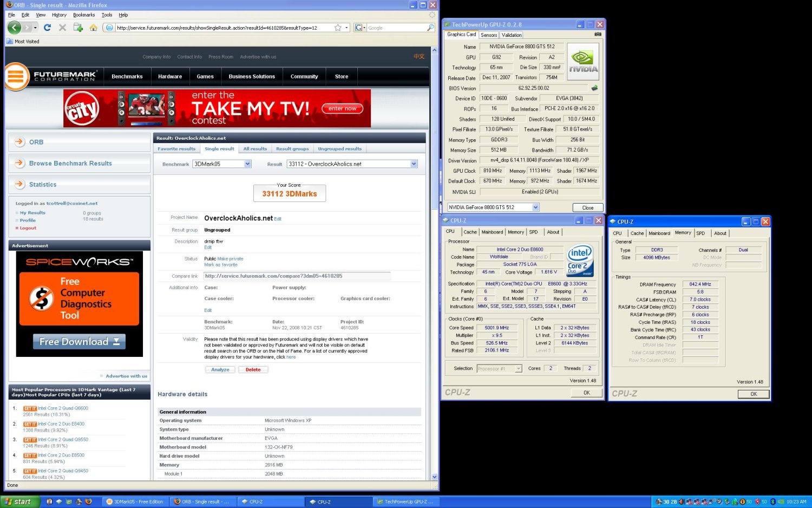This screenshot has width=812, height=508.
Task: Click the Reload page icon in Firefox
Action: [x=47, y=27]
